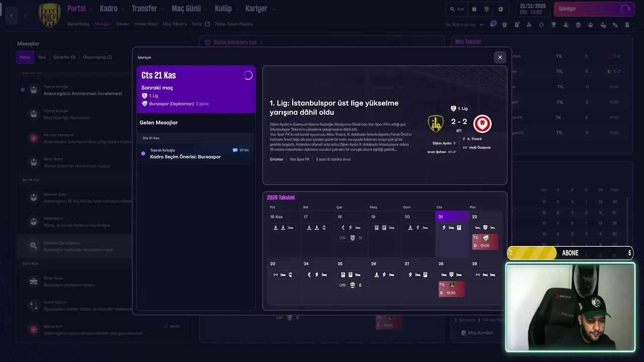Open the Kadro main menu
Screen dimensions: 644x362
pyautogui.click(x=109, y=9)
